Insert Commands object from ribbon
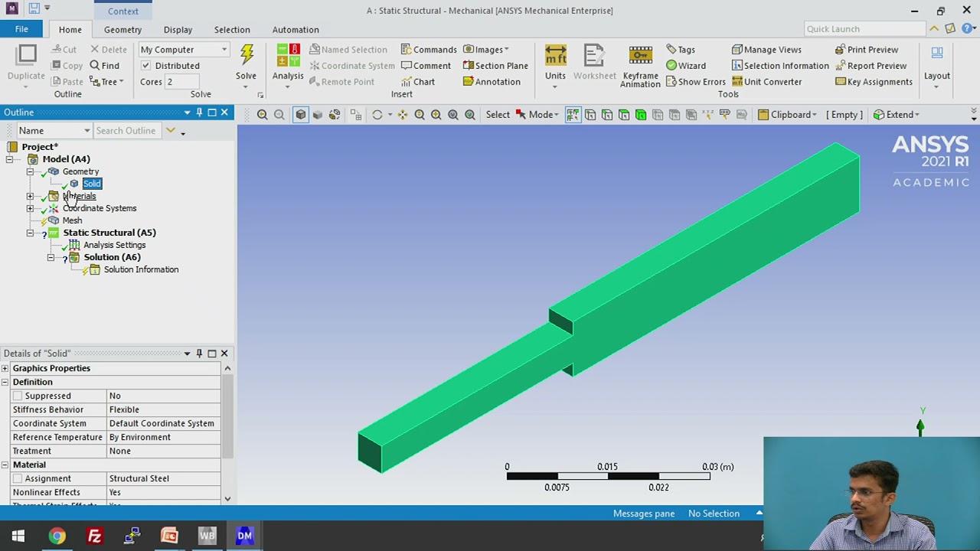Viewport: 980px width, 551px height. (429, 50)
